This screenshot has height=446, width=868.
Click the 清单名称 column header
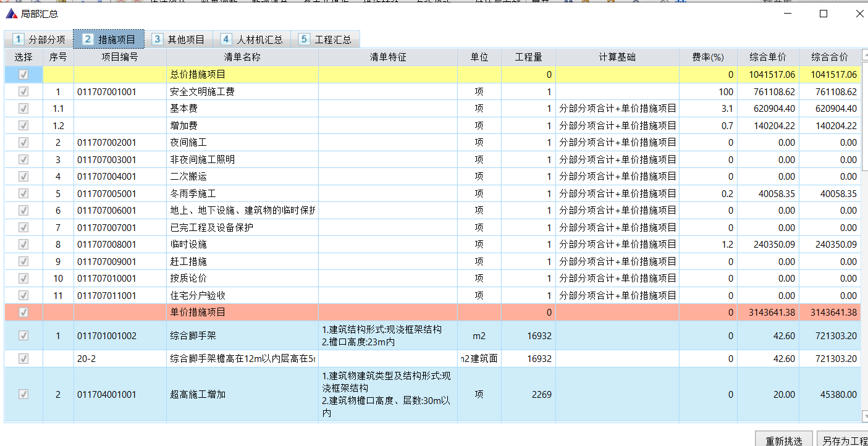pyautogui.click(x=242, y=57)
